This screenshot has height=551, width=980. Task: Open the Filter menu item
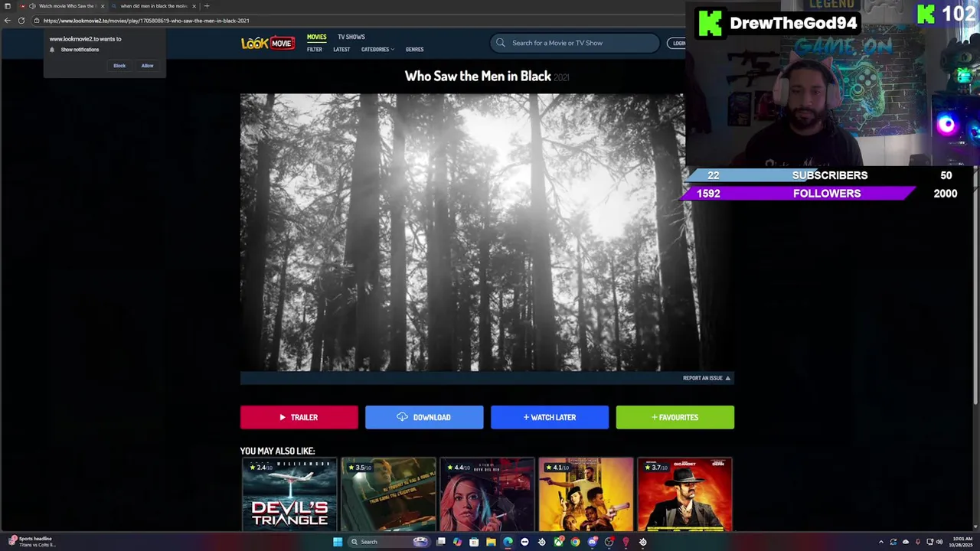(315, 50)
